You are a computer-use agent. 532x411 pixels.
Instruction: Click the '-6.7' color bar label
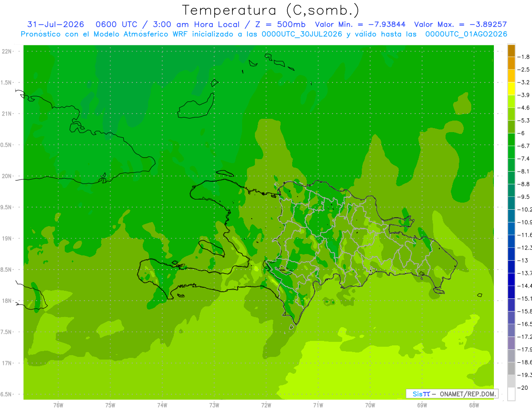(x=524, y=146)
